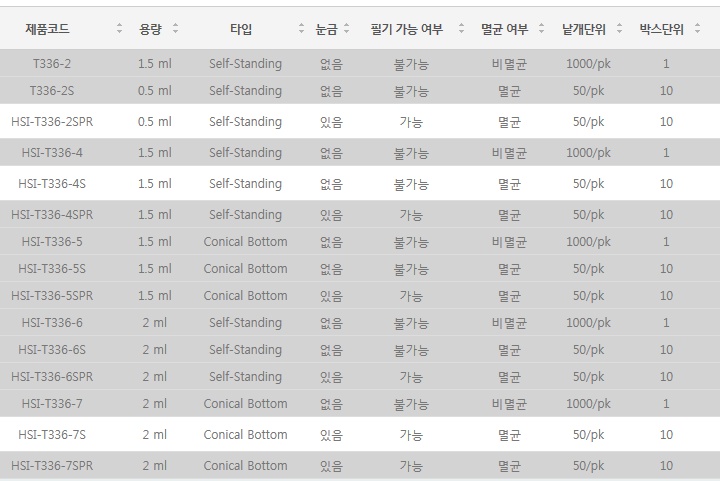Sort by 필기 가능 여부 arrows icon
720x481 pixels.
coord(461,28)
